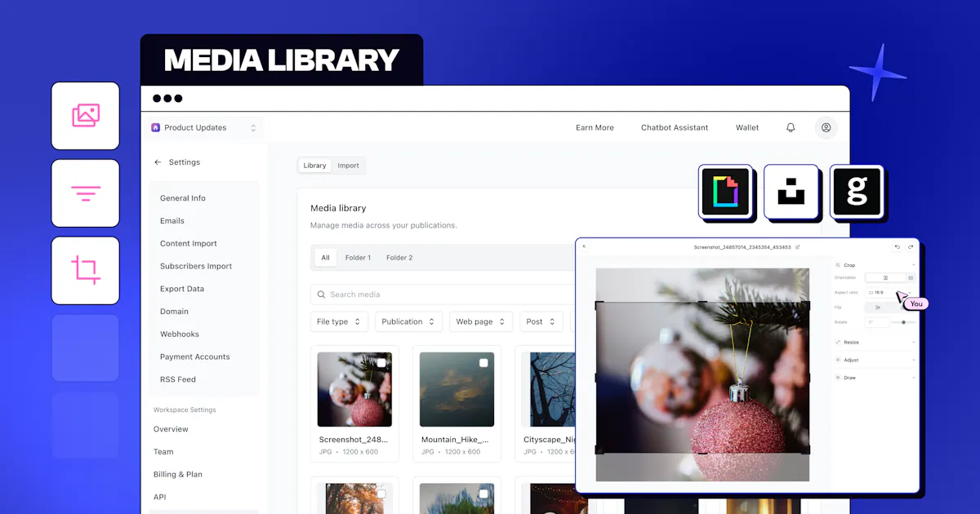Select the Screenshot_248 image checkbox
Screen dimensions: 980x514
pyautogui.click(x=381, y=363)
